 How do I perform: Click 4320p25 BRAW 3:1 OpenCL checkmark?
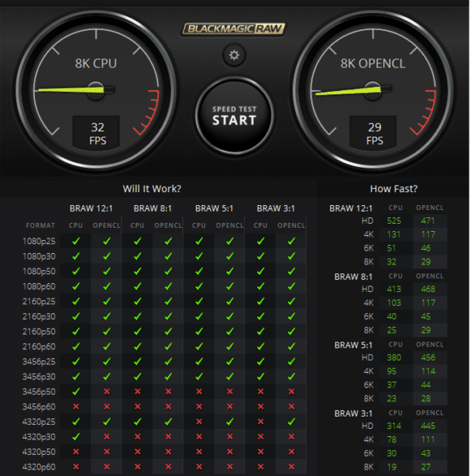[x=291, y=421]
